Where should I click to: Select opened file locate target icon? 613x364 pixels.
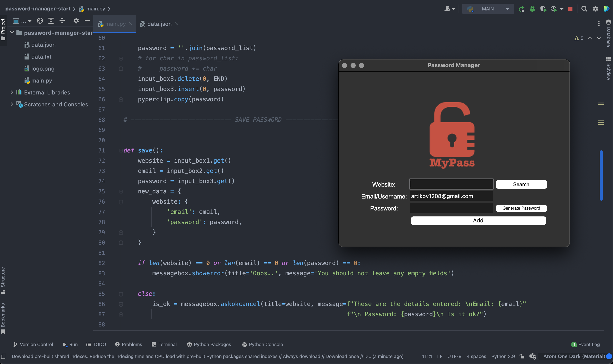[40, 21]
